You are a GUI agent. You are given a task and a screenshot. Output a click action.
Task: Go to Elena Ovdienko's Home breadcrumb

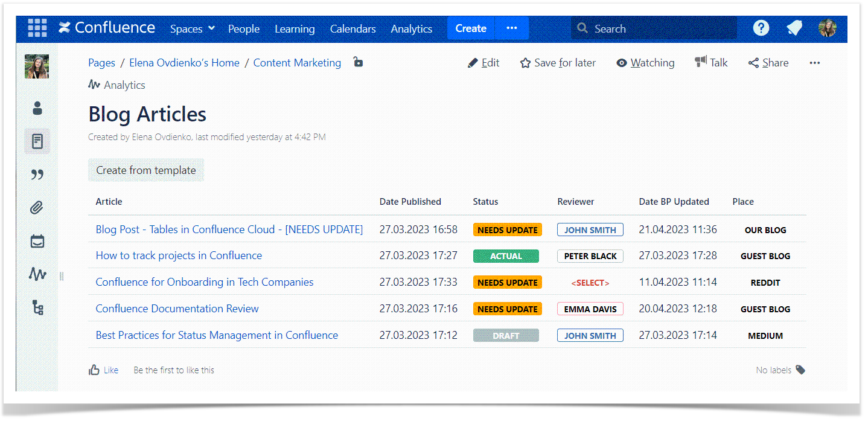184,63
